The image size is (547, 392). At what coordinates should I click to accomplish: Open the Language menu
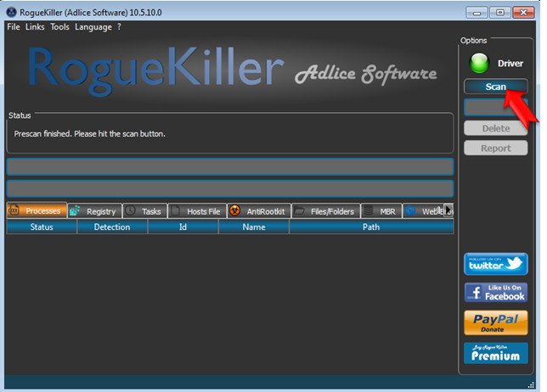coord(93,27)
